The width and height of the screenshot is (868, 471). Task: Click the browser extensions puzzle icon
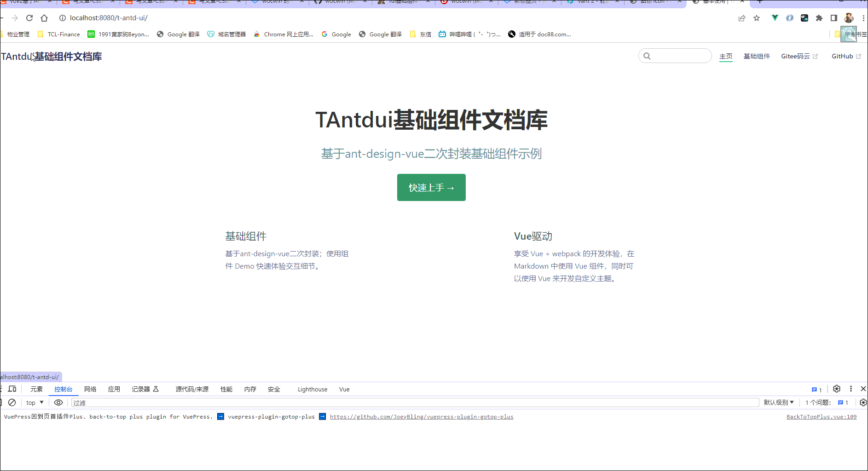tap(819, 18)
